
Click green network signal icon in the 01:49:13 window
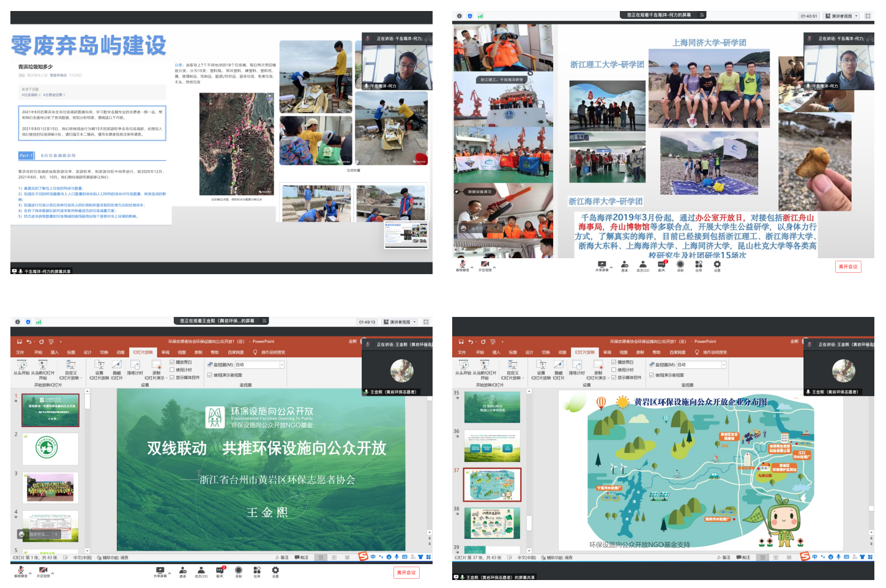(39, 322)
